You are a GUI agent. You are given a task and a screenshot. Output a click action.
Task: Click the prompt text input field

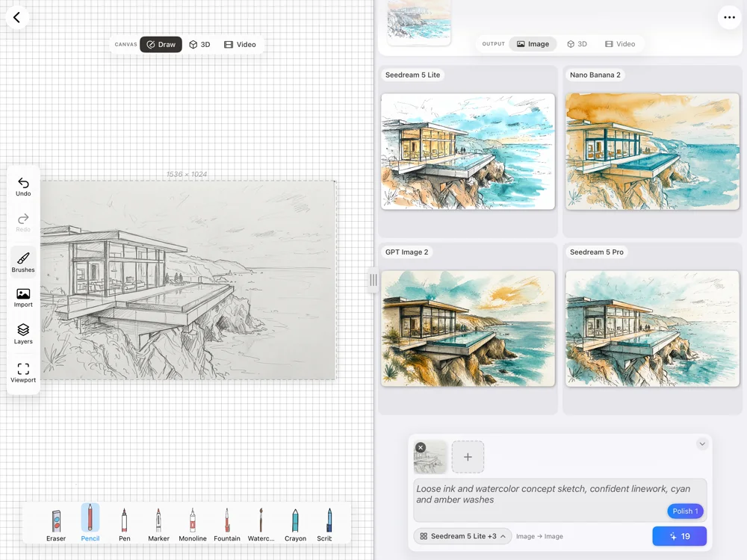pyautogui.click(x=560, y=500)
